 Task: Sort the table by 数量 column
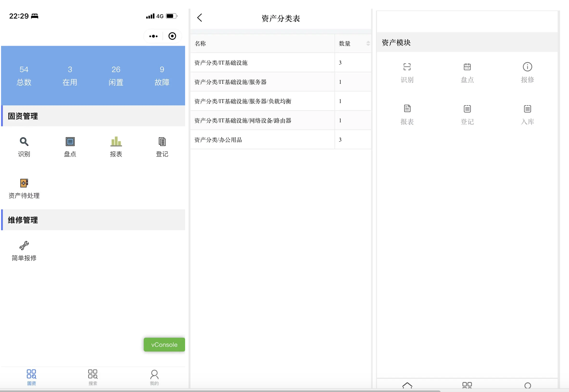[x=368, y=43]
